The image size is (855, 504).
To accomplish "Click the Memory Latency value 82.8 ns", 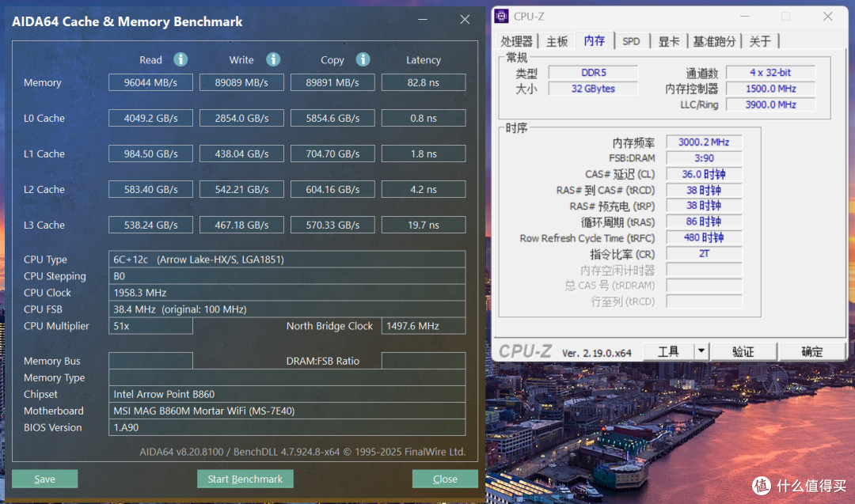I will coord(424,82).
